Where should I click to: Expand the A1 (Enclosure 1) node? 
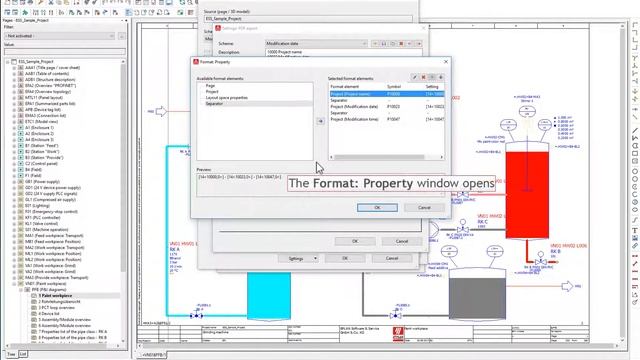[14, 128]
